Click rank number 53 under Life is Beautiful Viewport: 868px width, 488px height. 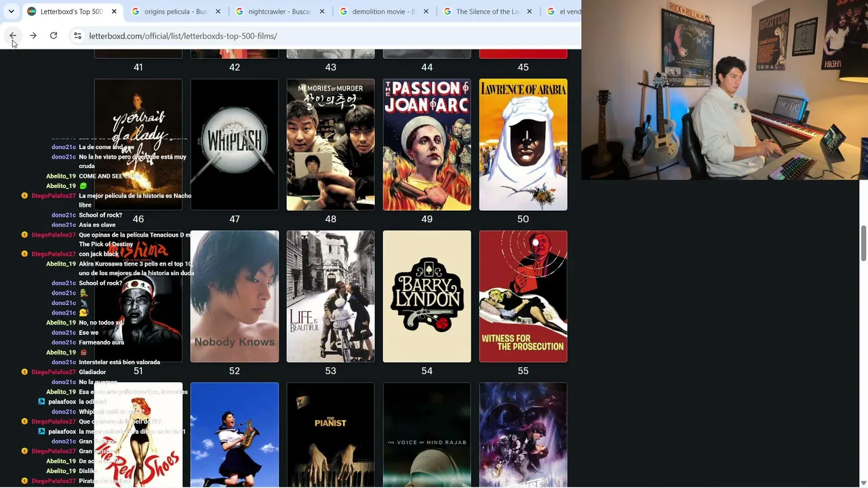click(331, 371)
